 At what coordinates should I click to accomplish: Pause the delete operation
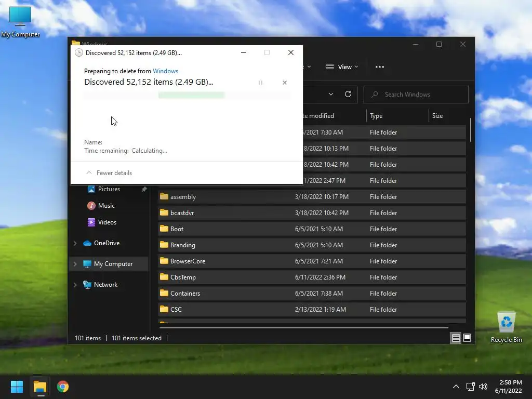pos(261,83)
